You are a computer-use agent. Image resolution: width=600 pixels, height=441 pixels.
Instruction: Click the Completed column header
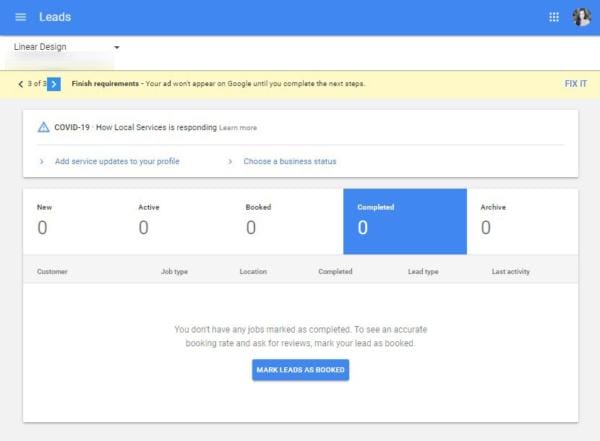click(335, 271)
